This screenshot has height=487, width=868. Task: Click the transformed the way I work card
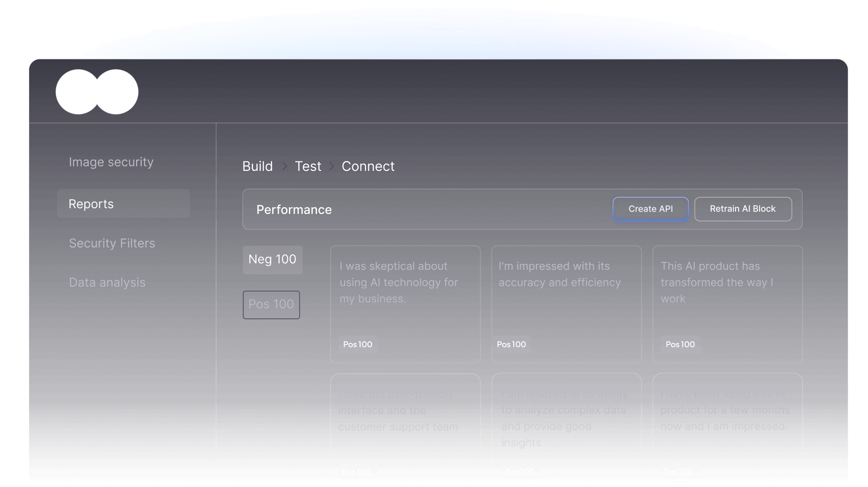[x=727, y=304]
